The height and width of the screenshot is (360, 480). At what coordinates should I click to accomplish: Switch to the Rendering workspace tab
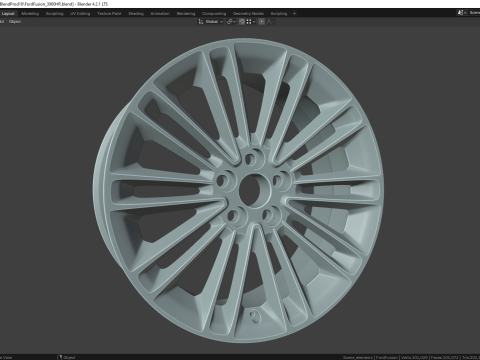point(186,14)
